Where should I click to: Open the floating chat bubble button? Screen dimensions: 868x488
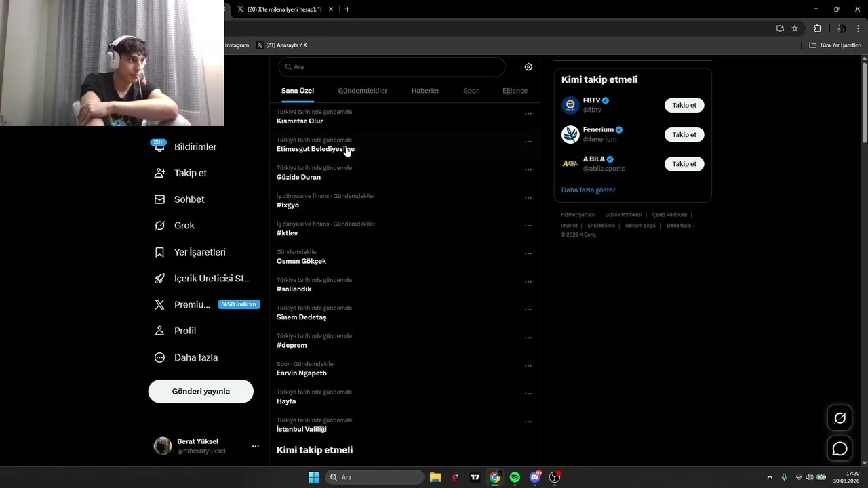click(x=840, y=449)
